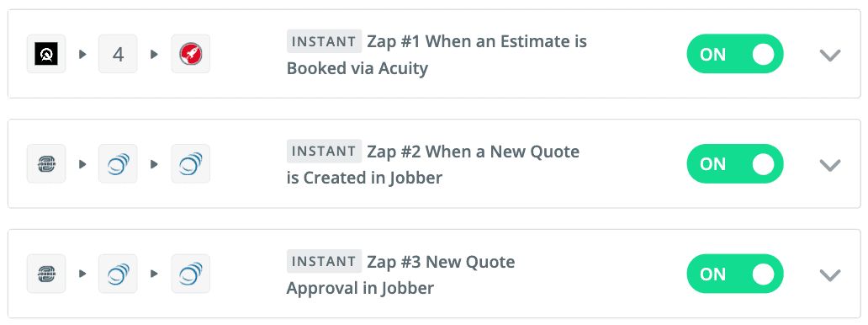Open the chevron menu for Zap #2
The image size is (868, 325).
830,165
